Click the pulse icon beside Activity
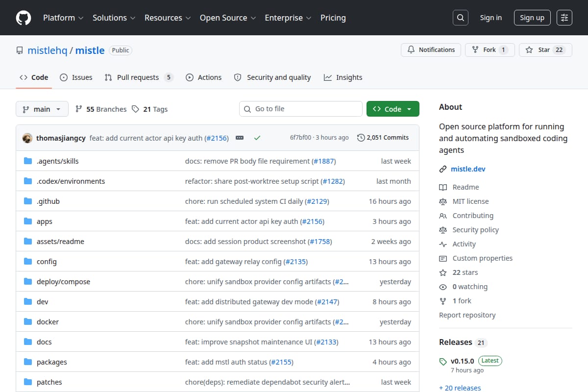Screen dimensions: 588x392 click(443, 244)
